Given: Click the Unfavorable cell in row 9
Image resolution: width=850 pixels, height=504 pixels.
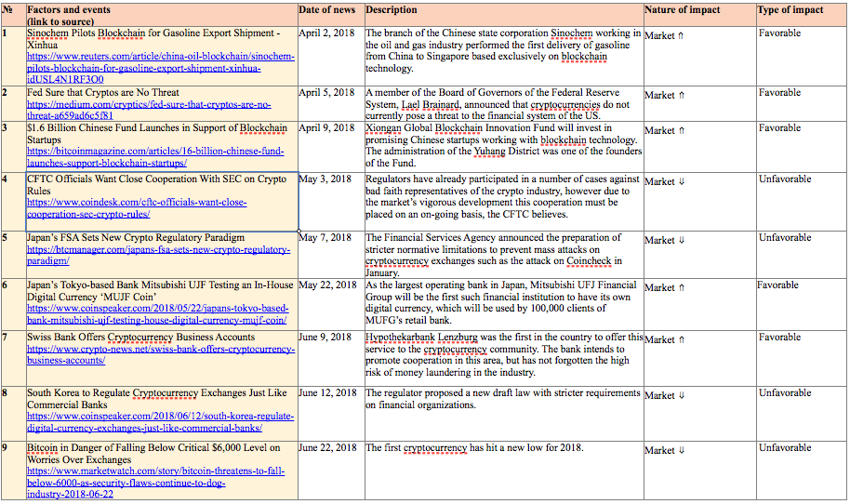Looking at the screenshot, I should click(x=802, y=471).
